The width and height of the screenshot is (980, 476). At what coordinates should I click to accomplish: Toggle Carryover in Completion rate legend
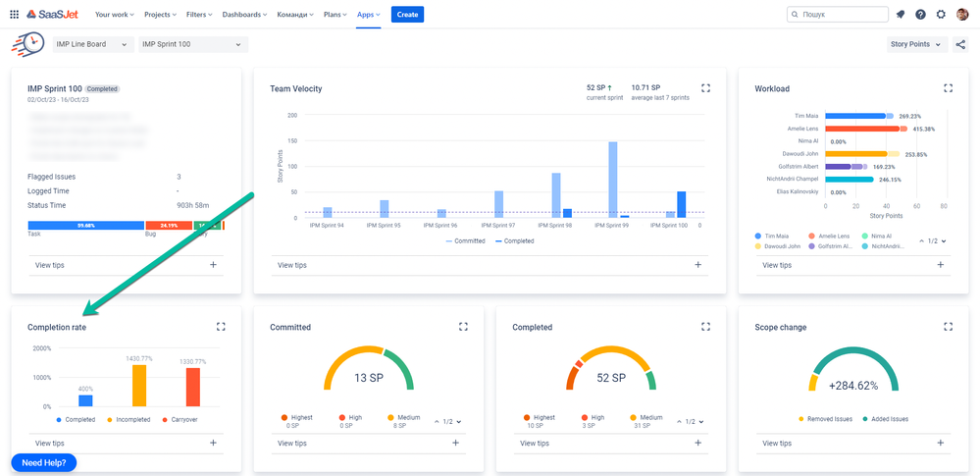tap(180, 420)
